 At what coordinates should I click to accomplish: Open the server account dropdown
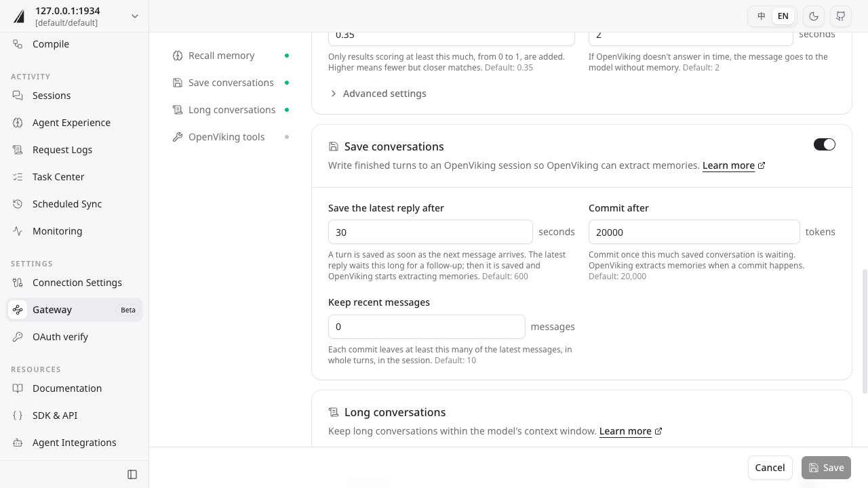[x=75, y=16]
